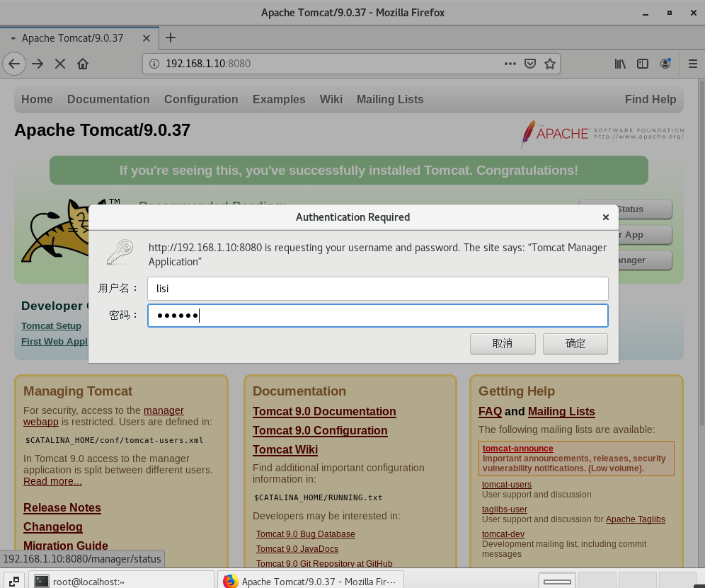Click the workspace switcher in taskbar

point(618,580)
